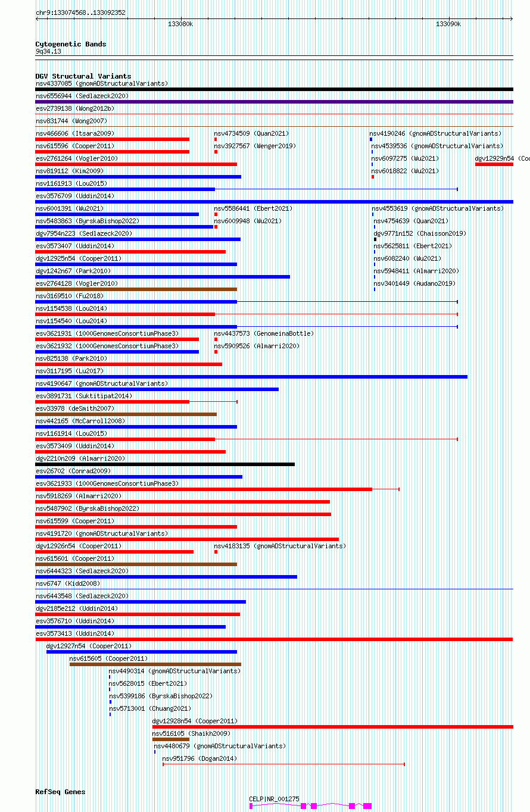This screenshot has height=812, width=530.
Task: Click the dgv2210n209 Almarri2020 label
Action: (x=80, y=458)
